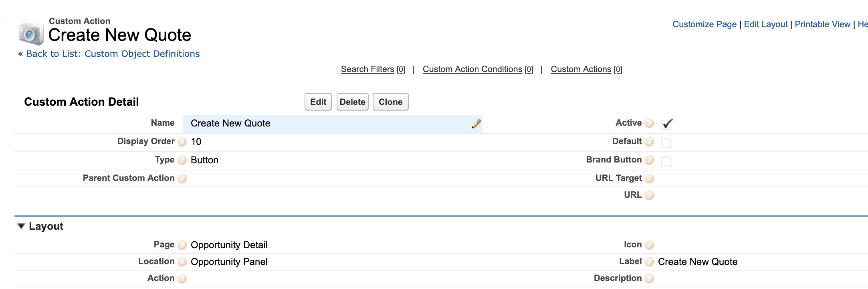The height and width of the screenshot is (289, 868).
Task: Click the help icon beside URL Target
Action: [649, 179]
